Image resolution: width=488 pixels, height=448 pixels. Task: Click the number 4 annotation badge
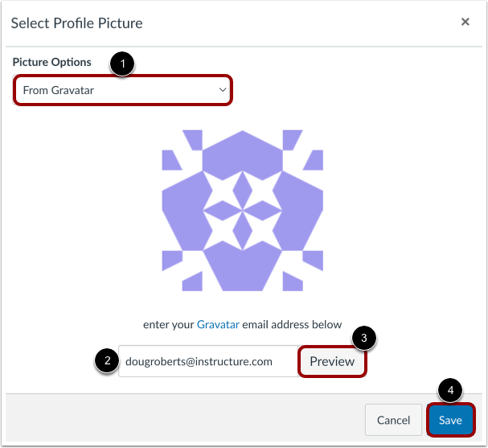pos(450,391)
